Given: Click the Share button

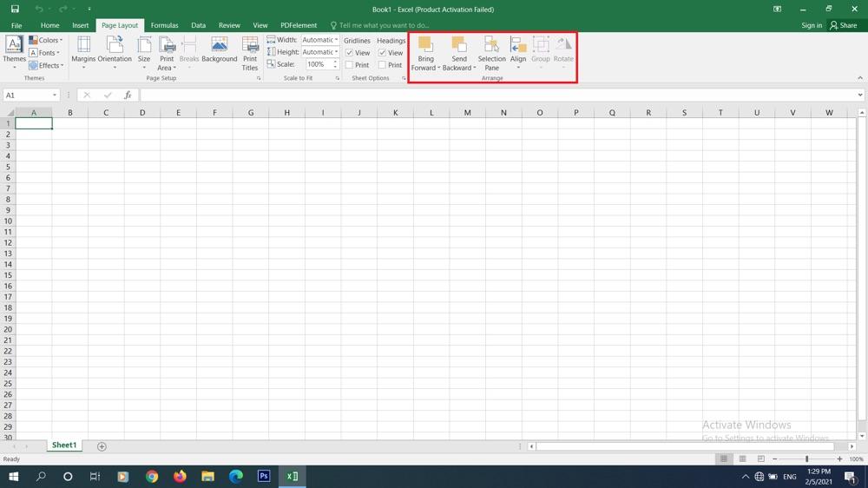Looking at the screenshot, I should 843,25.
